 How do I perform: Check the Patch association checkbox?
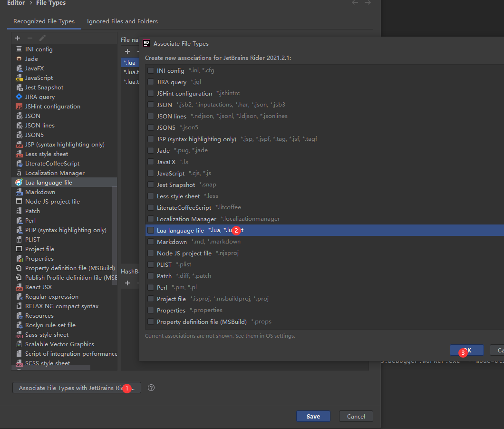click(150, 276)
